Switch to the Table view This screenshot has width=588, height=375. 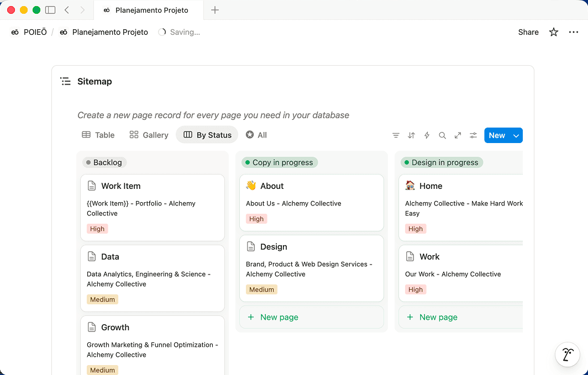98,135
